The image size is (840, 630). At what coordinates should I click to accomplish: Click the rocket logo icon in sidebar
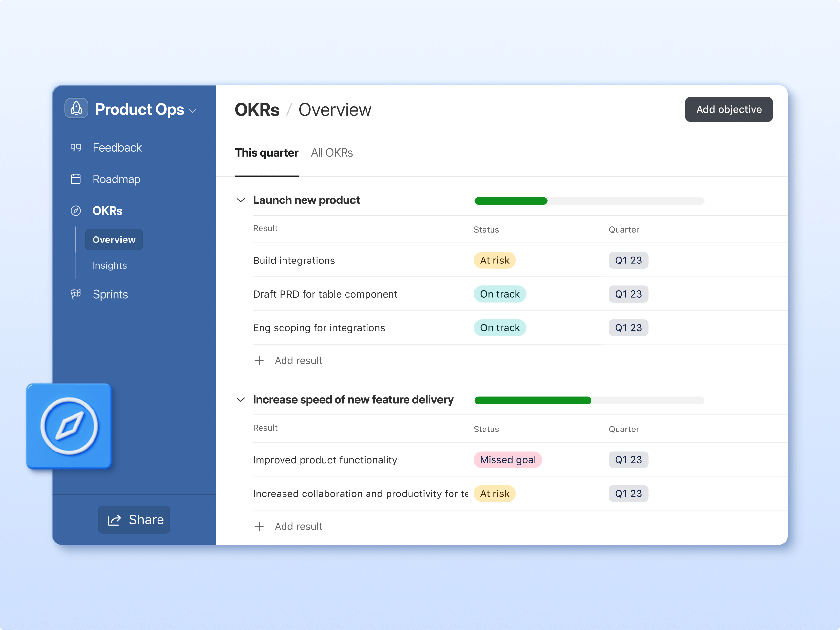(x=76, y=109)
